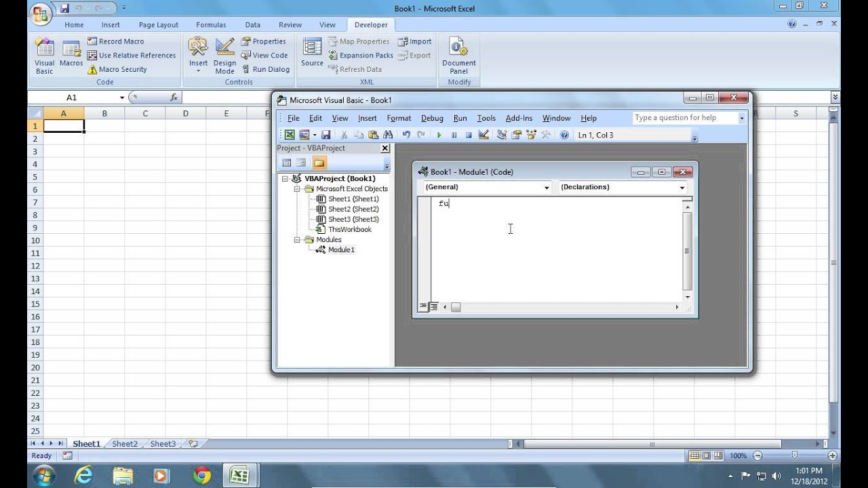Screen dimensions: 868x488
Task: Select ThisWorkbook in project tree
Action: tap(350, 230)
